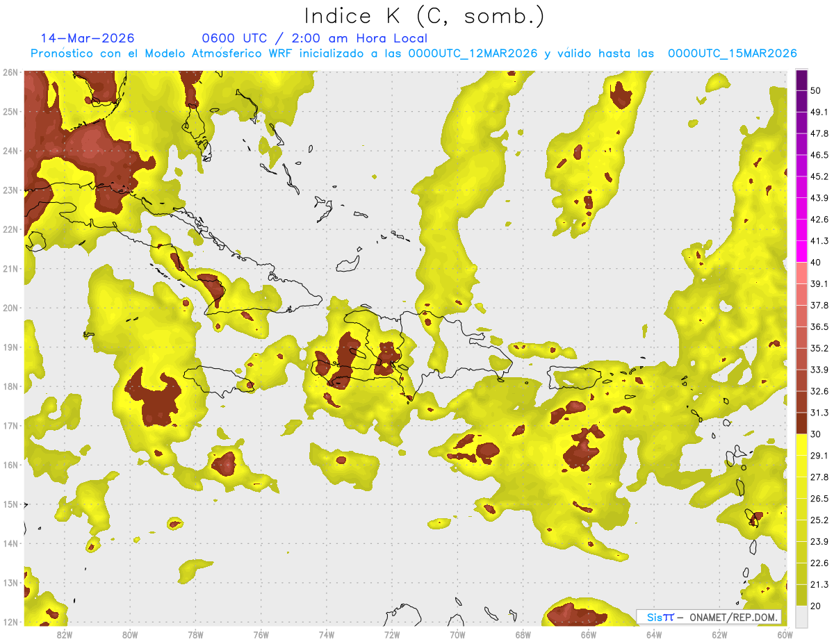
Task: Click the "40" colorbar value
Action: pyautogui.click(x=816, y=262)
